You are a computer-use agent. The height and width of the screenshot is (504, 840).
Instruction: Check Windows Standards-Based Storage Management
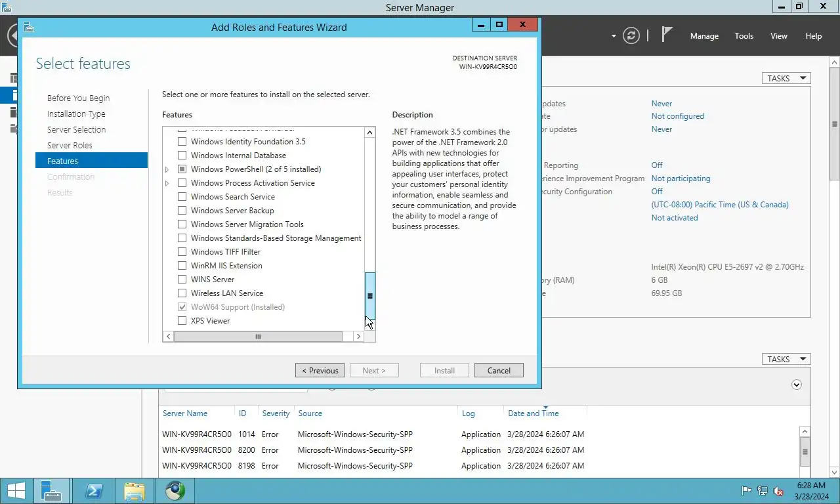(x=182, y=238)
